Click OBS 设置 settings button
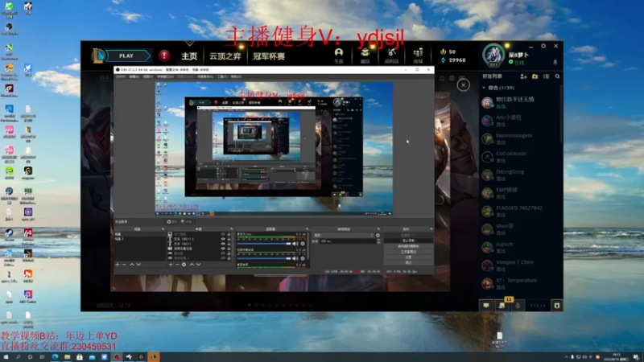This screenshot has width=644, height=362. (408, 257)
